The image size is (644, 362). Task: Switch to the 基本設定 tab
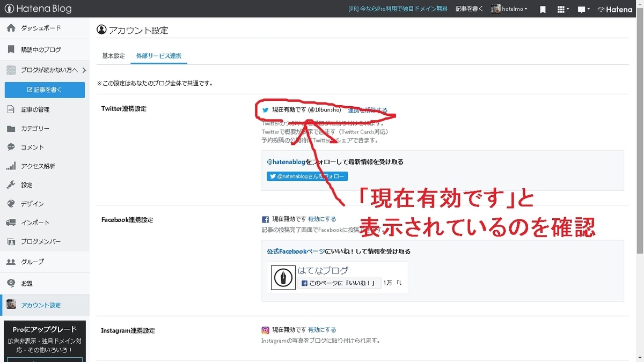(113, 55)
